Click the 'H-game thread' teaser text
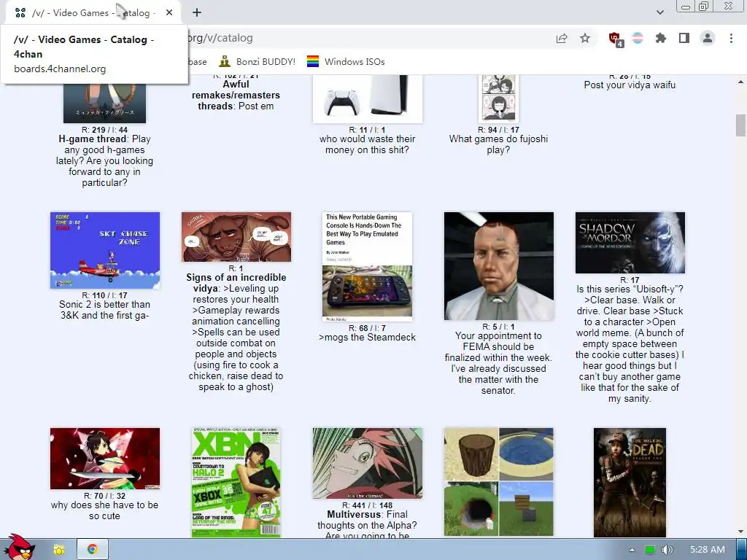747x560 pixels. [104, 161]
